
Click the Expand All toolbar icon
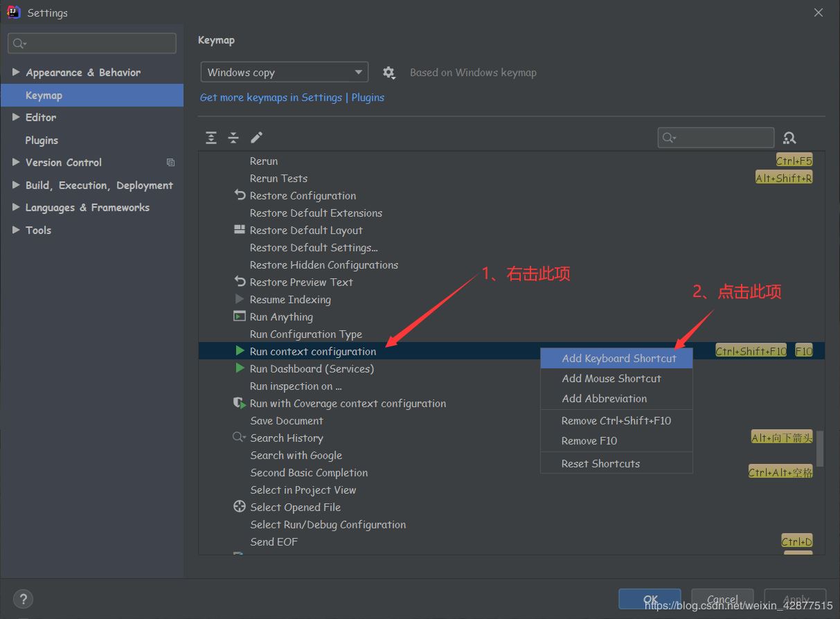coord(211,138)
